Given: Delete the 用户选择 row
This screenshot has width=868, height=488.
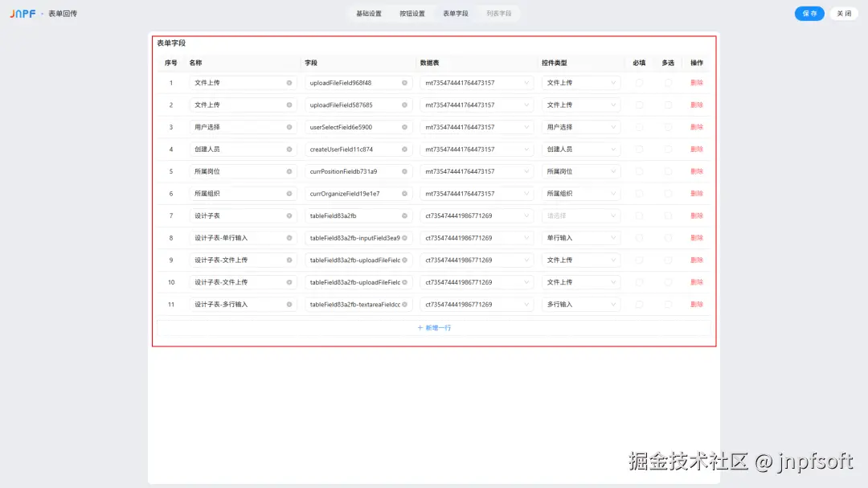Looking at the screenshot, I should 696,127.
